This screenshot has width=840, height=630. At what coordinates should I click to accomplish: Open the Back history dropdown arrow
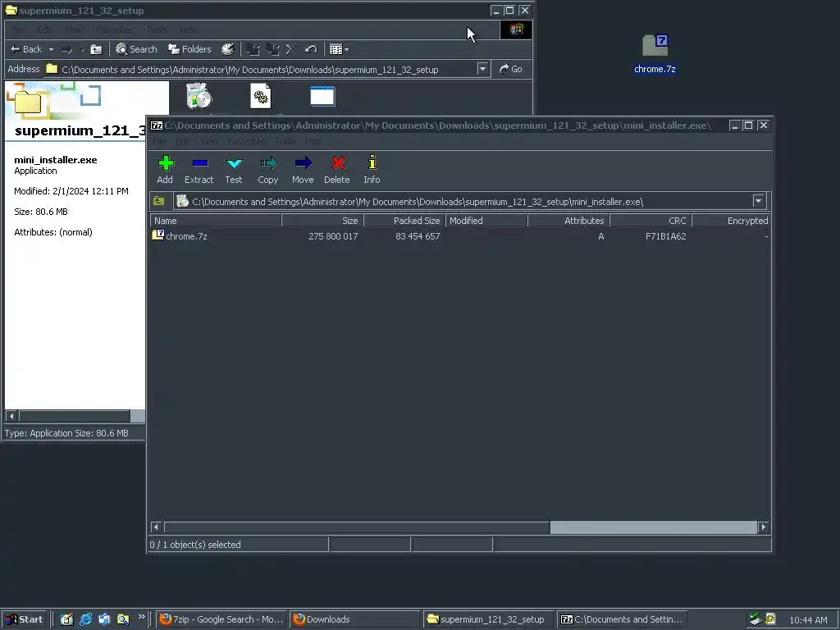pyautogui.click(x=52, y=49)
